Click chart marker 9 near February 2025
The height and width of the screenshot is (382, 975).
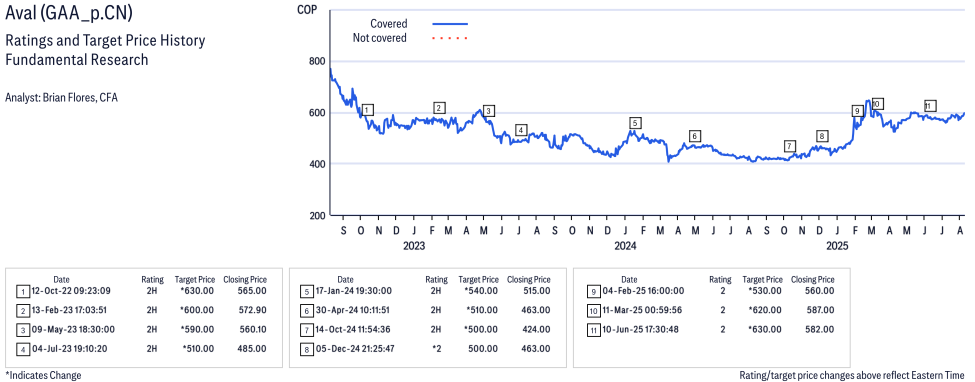(x=857, y=111)
